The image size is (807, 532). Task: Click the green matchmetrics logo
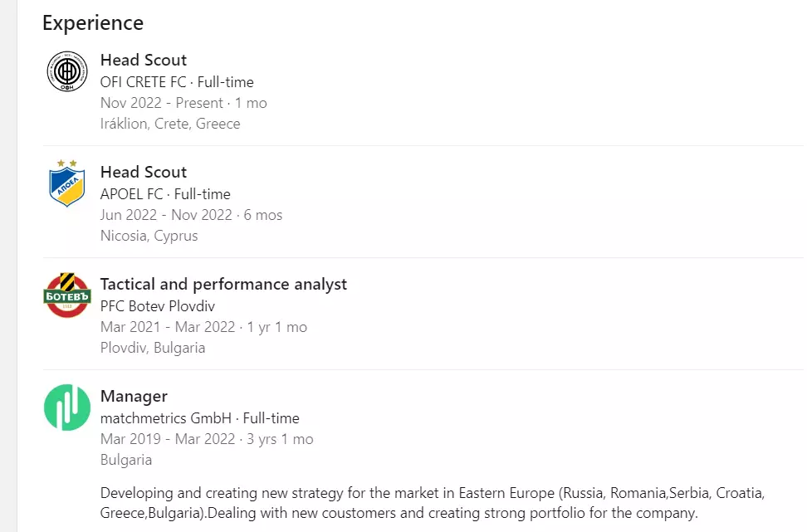pyautogui.click(x=67, y=408)
